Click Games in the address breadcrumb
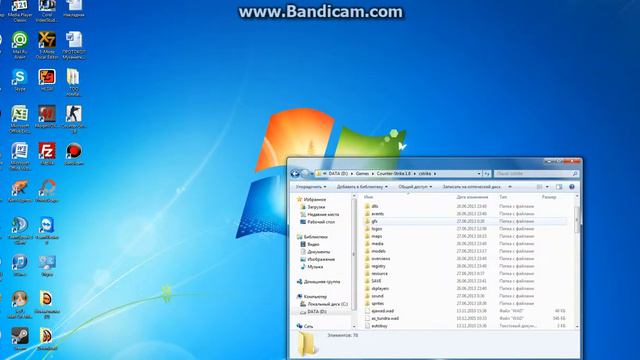640x360 pixels. (x=362, y=173)
